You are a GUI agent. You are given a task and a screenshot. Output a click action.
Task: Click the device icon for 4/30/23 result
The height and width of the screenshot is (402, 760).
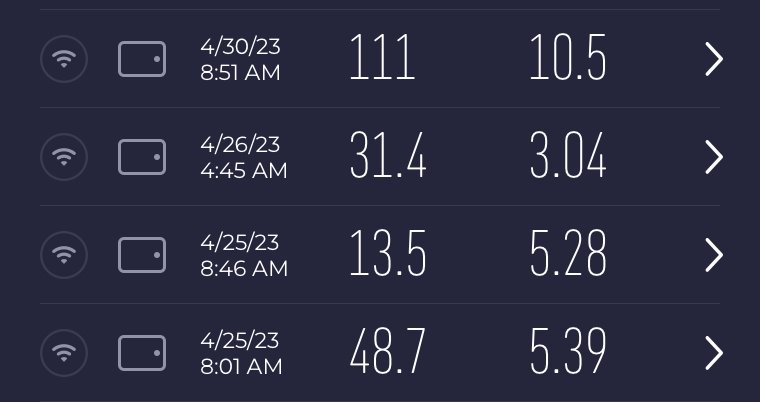pos(142,60)
